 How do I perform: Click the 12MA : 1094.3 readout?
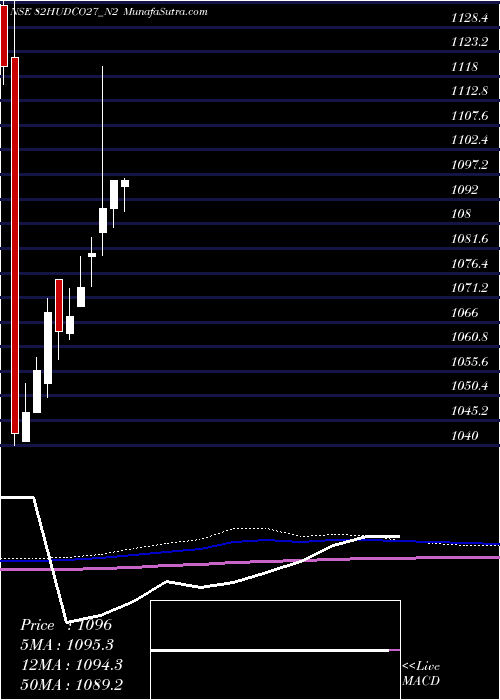pos(73,665)
